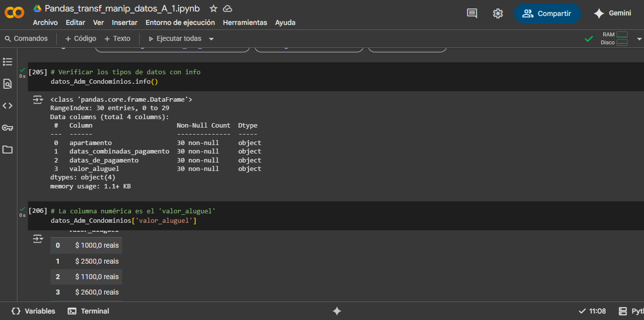Open the code snippets sidebar icon
This screenshot has height=320, width=644.
click(x=7, y=106)
